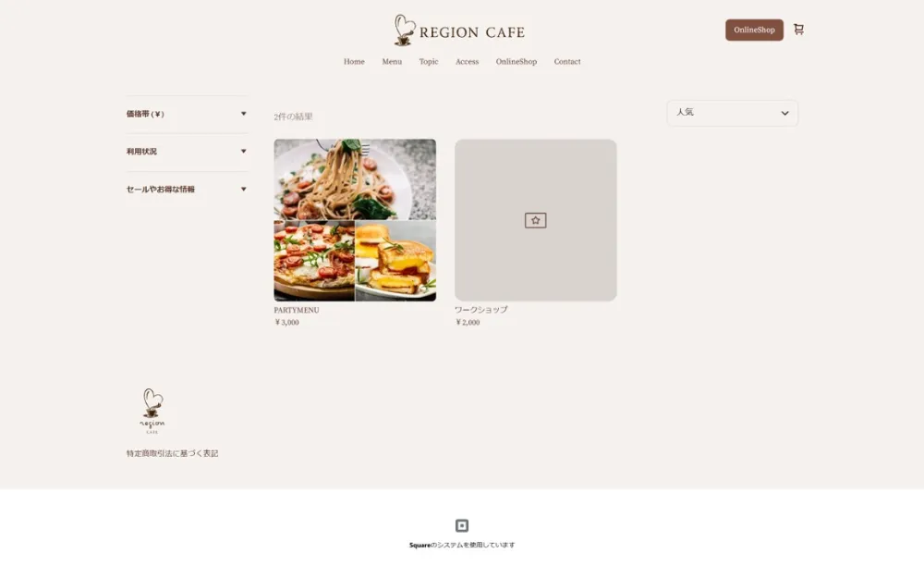Open the shopping cart icon
This screenshot has width=924, height=578.
tap(798, 30)
